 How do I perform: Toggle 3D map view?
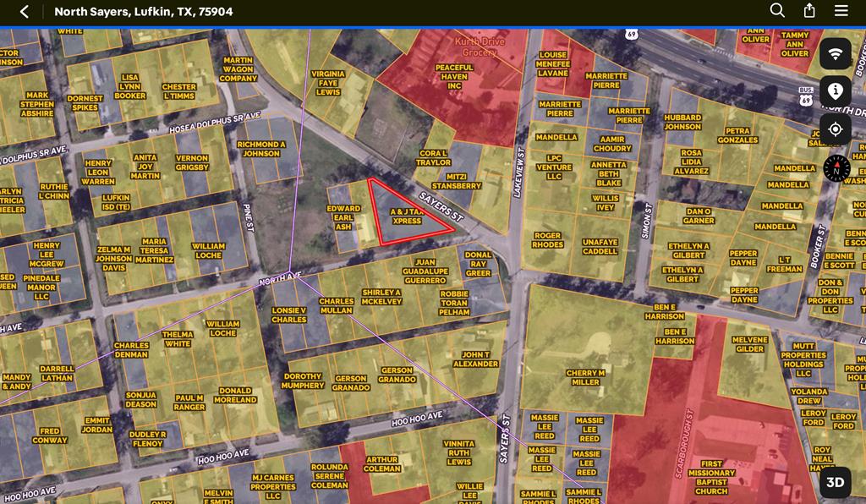click(835, 483)
